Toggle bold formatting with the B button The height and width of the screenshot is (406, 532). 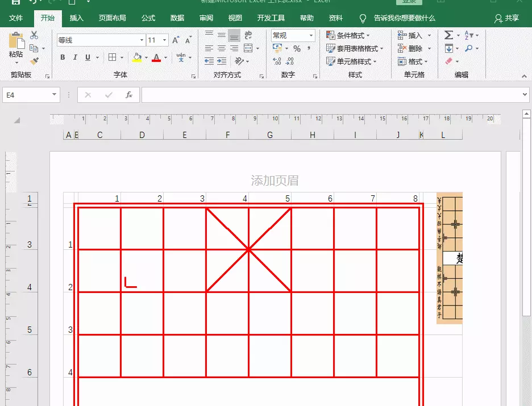(63, 57)
